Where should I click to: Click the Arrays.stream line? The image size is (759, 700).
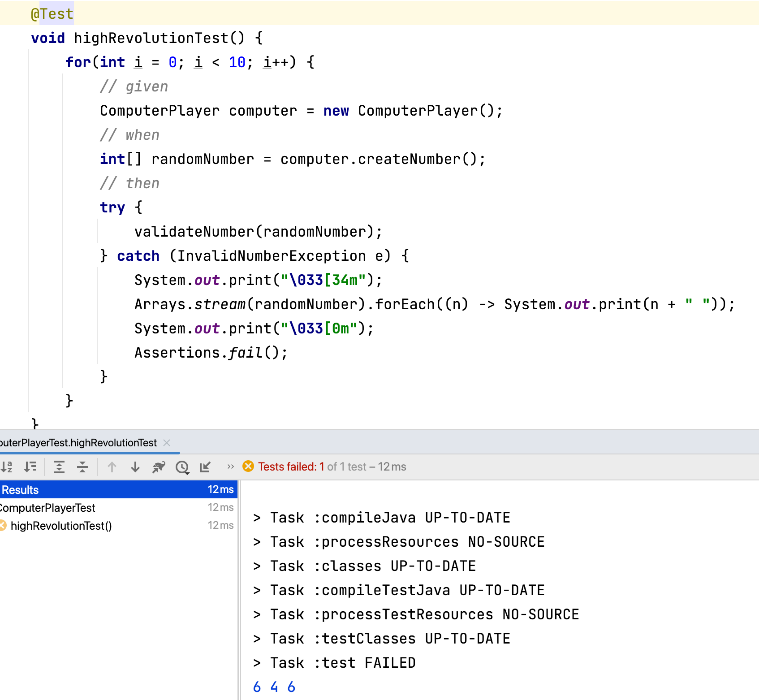[435, 304]
